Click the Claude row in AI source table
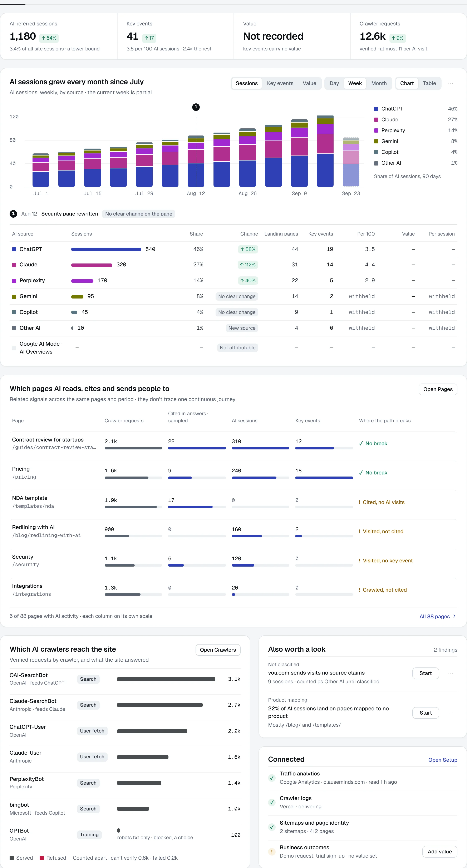This screenshot has width=467, height=868. pos(233,265)
